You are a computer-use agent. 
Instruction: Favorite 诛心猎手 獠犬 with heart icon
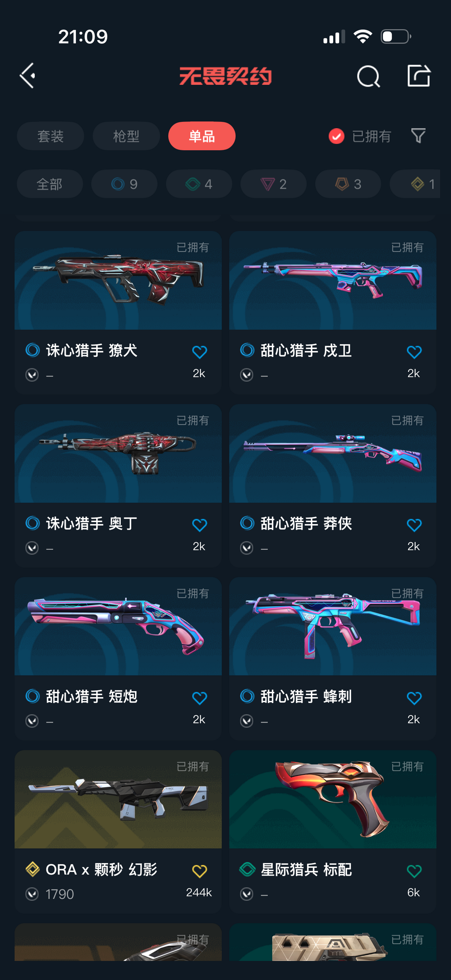pos(200,352)
